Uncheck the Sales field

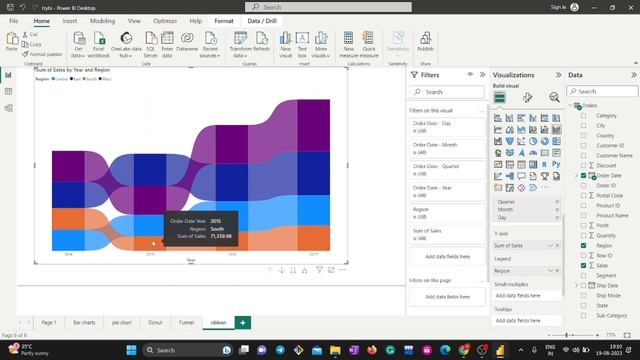[584, 265]
